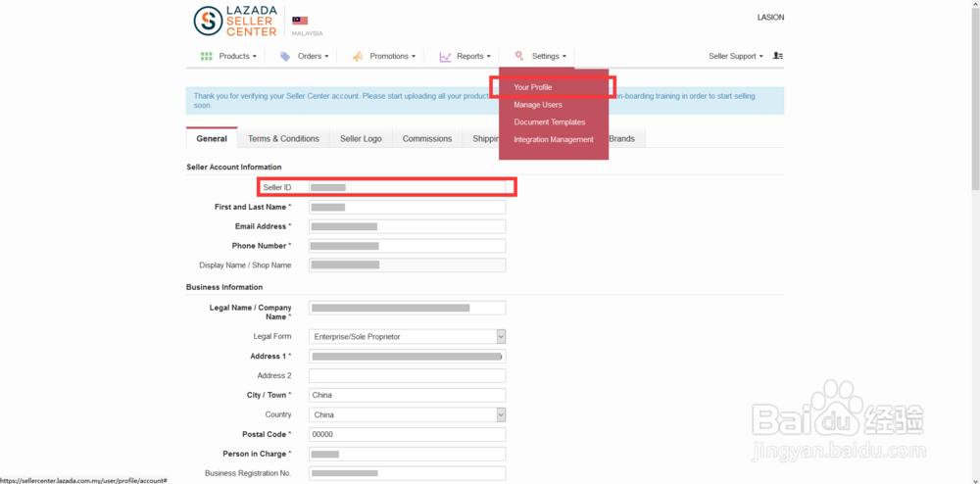Click the Business Registration No. field
Image resolution: width=980 pixels, height=484 pixels.
click(x=407, y=473)
